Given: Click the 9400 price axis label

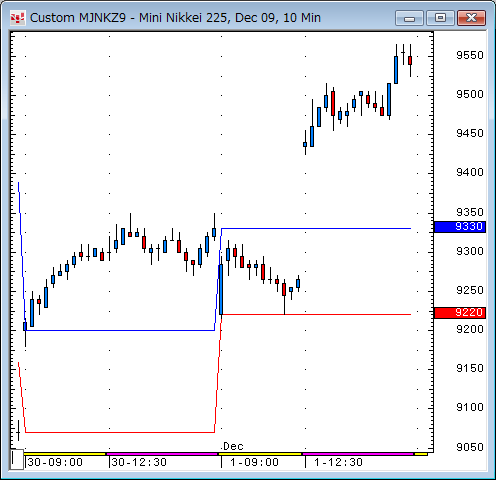Looking at the screenshot, I should pyautogui.click(x=470, y=172).
